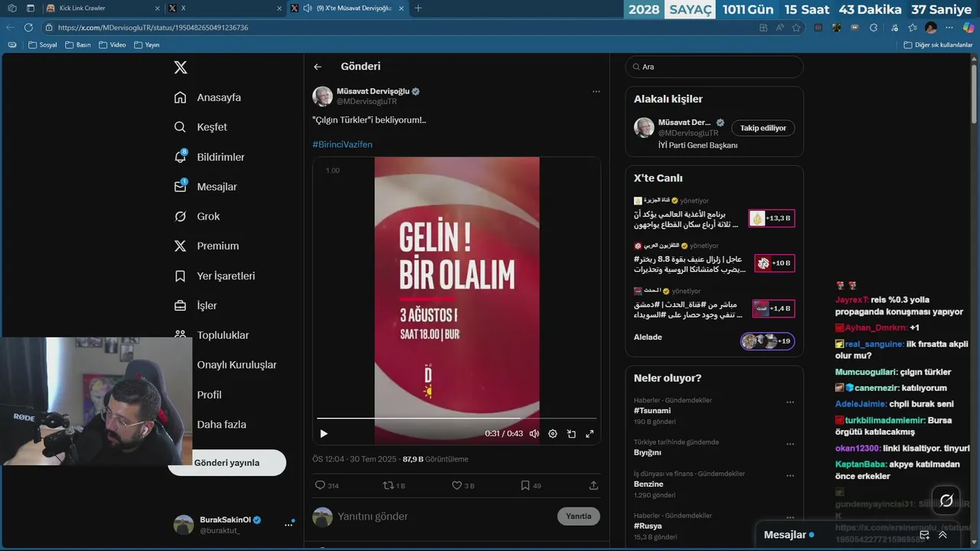Click the new message icon in Mesajlar bar
980x551 pixels.
924,535
